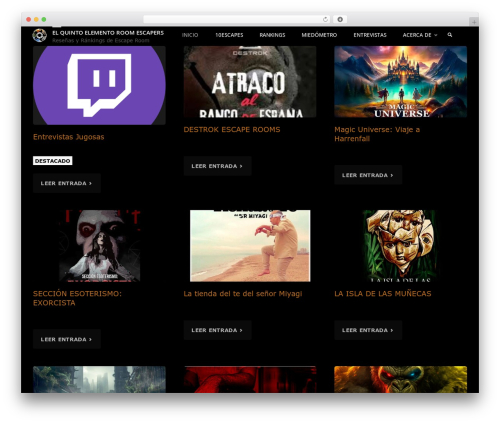Open LA ISLA DE LAS MUÑECAS title
The image size is (500, 423).
[383, 294]
